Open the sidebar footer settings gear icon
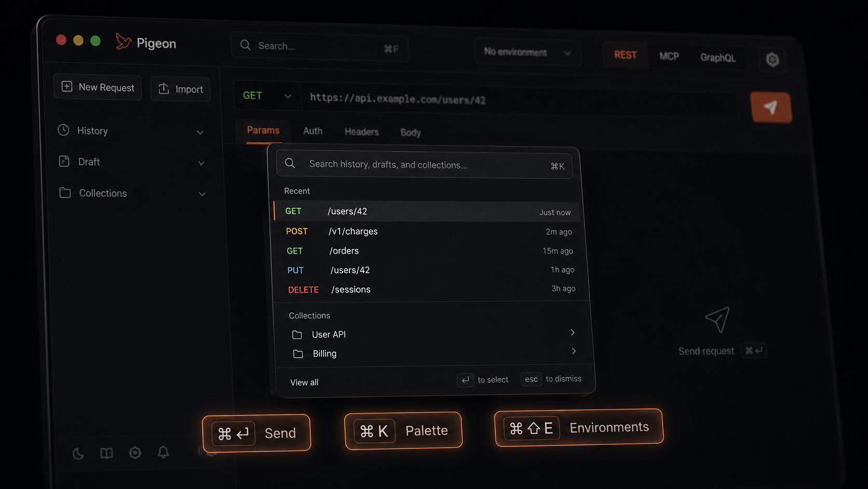 pyautogui.click(x=135, y=453)
